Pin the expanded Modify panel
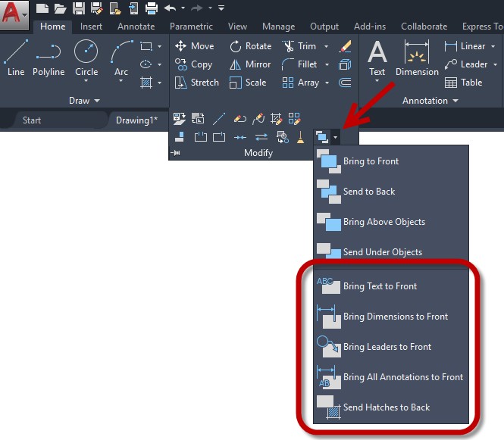The image size is (504, 440). click(x=176, y=153)
